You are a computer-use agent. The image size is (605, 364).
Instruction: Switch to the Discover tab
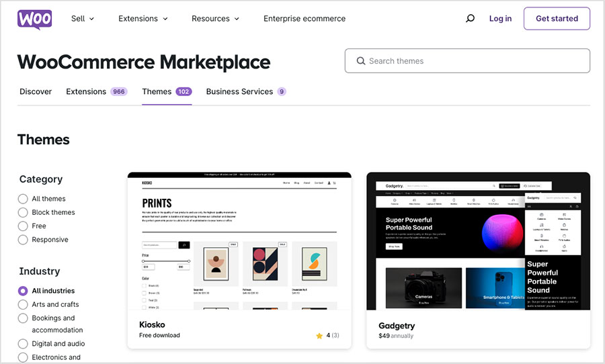pos(36,92)
